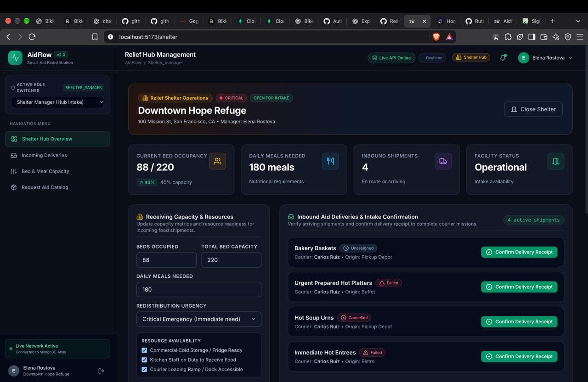588x382 pixels.
Task: Click the browser address bar URL
Action: (x=148, y=37)
